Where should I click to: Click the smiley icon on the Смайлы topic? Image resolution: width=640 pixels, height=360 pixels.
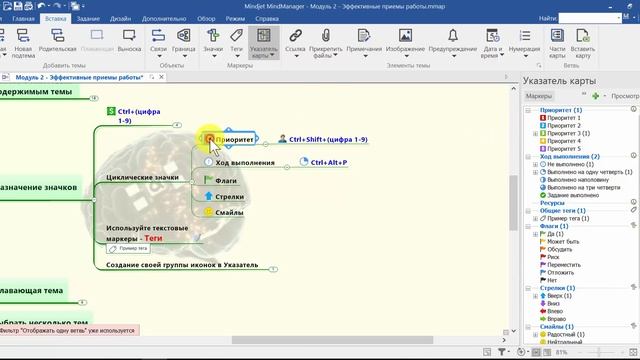tap(209, 212)
